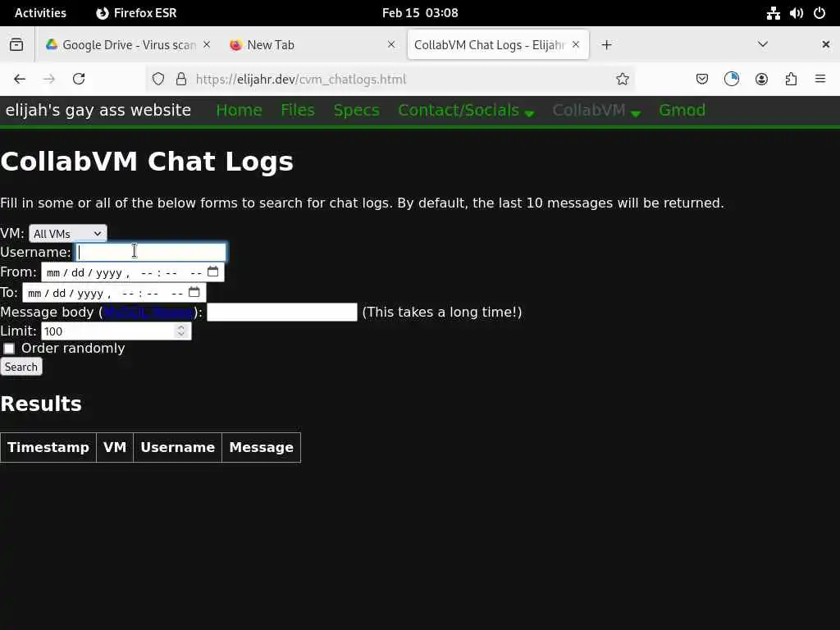
Task: Click the Search button
Action: click(x=21, y=367)
